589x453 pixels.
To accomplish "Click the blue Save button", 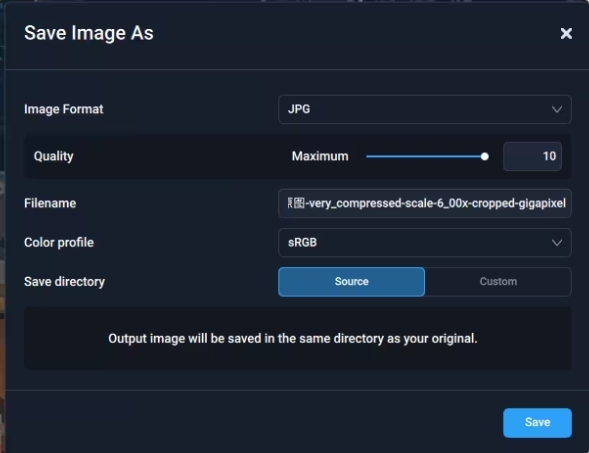I will (x=537, y=423).
